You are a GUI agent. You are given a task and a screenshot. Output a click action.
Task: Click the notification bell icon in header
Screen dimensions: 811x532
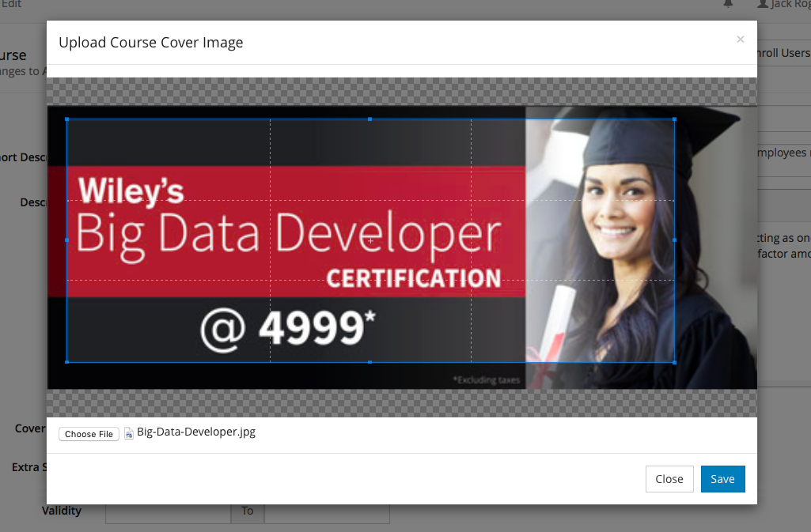click(x=728, y=4)
